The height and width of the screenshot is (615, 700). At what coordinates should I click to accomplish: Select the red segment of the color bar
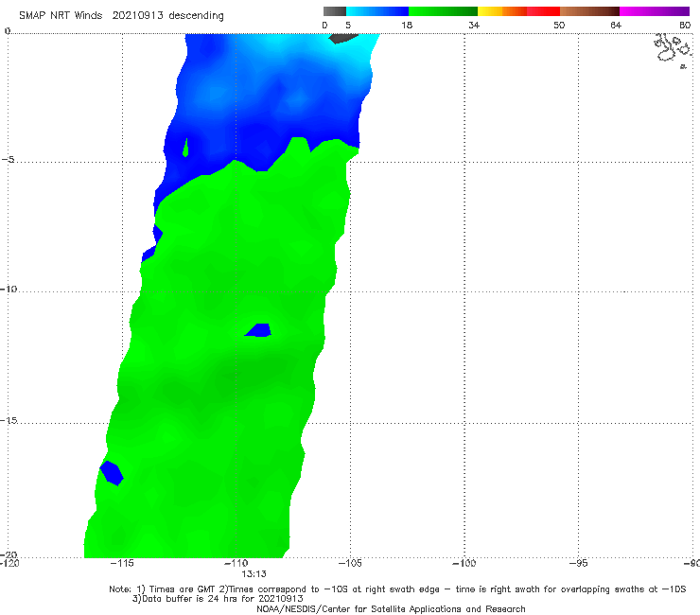click(x=543, y=11)
